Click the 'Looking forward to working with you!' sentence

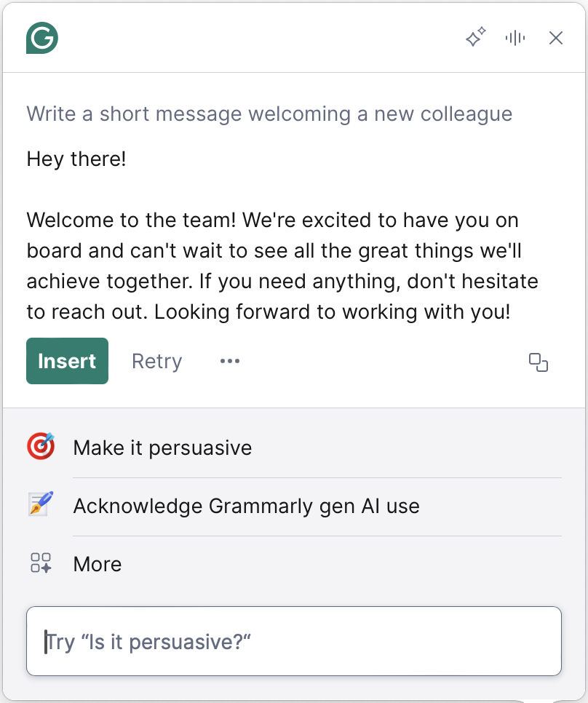pyautogui.click(x=333, y=311)
